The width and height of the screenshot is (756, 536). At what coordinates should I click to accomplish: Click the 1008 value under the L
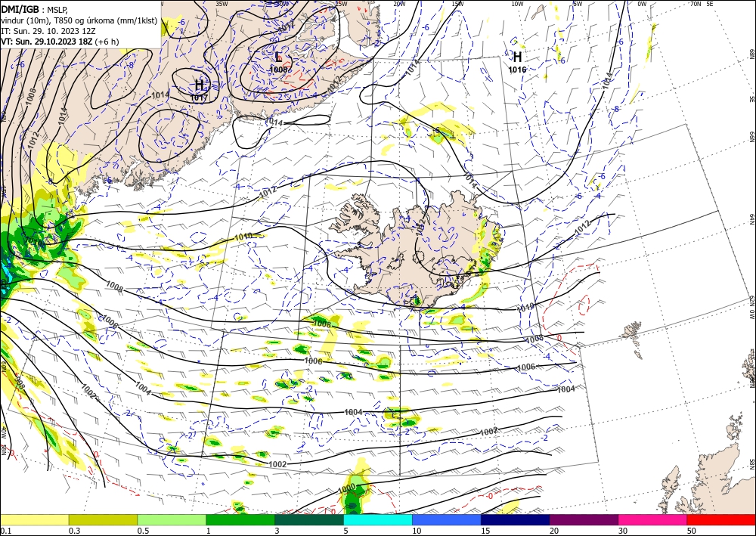point(279,70)
